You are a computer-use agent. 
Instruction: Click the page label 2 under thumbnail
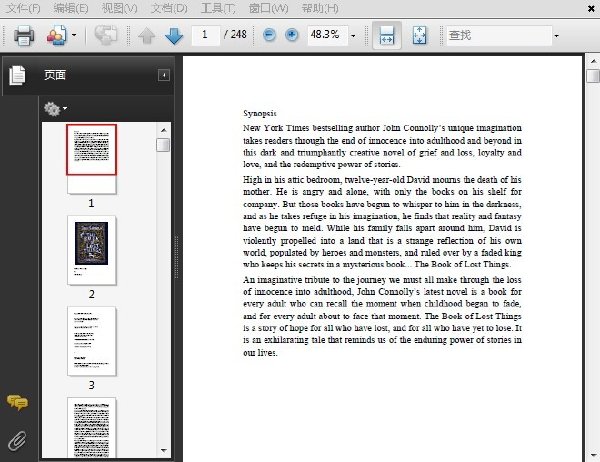[x=91, y=294]
